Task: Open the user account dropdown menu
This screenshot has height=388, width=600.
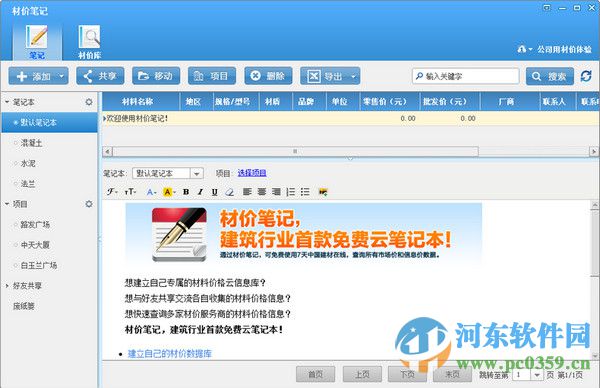Action: click(x=525, y=49)
